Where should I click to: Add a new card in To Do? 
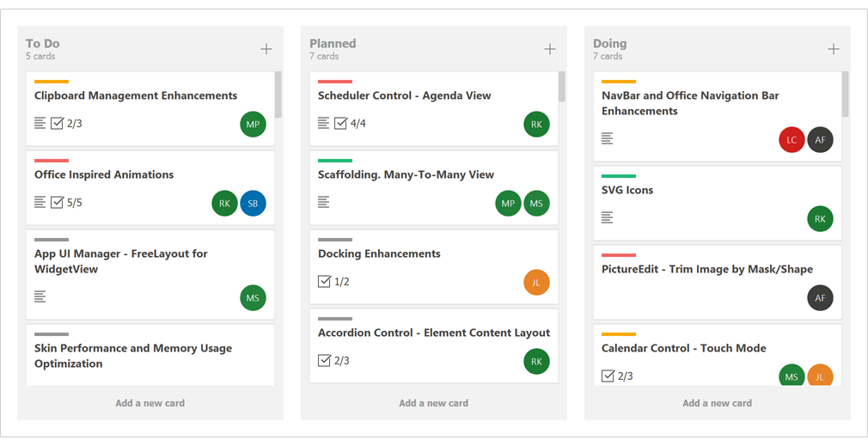point(150,403)
